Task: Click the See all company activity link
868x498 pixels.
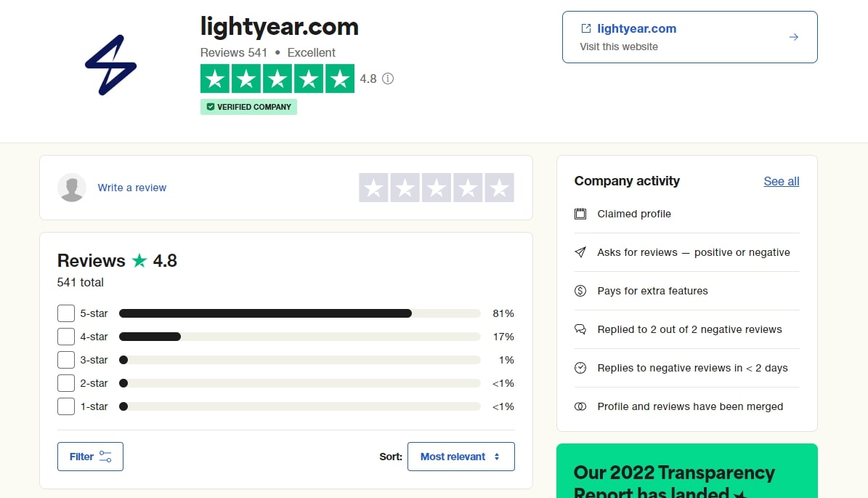Action: pyautogui.click(x=781, y=181)
